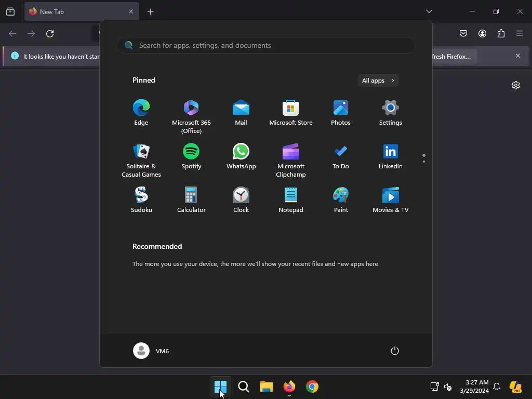This screenshot has height=399, width=532.
Task: Reload the Firefox page
Action: pyautogui.click(x=50, y=34)
